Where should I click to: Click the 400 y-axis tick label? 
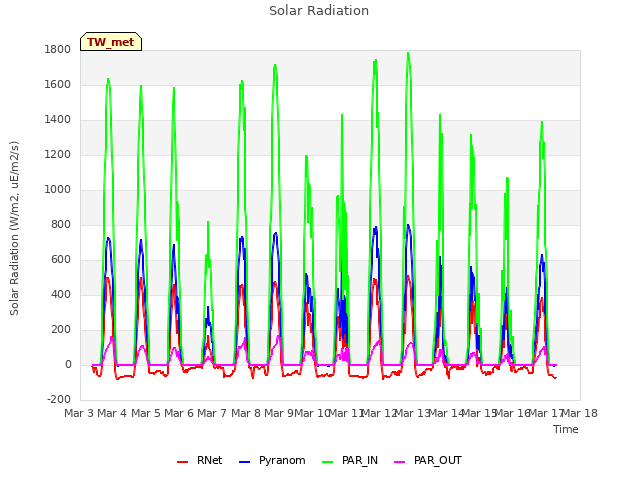click(61, 295)
